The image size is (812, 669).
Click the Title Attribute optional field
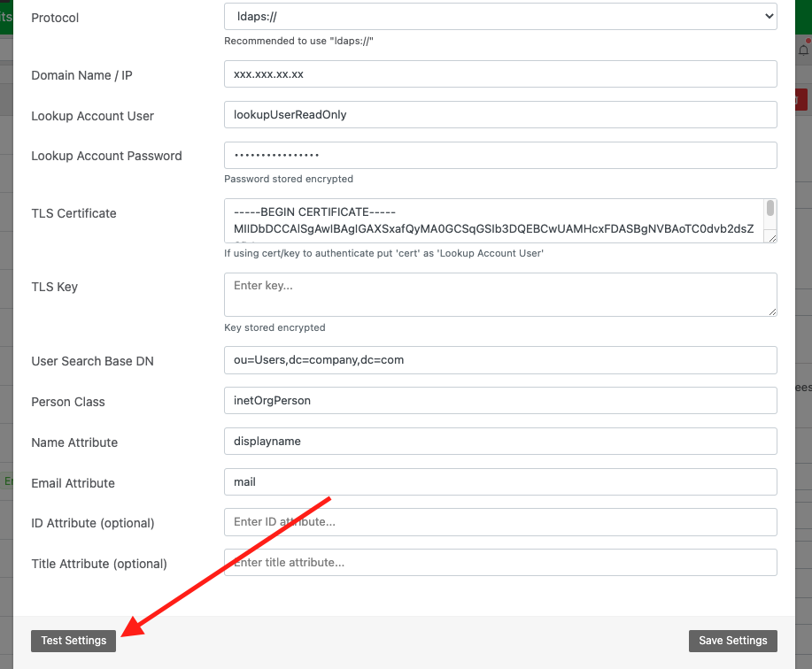(x=499, y=562)
